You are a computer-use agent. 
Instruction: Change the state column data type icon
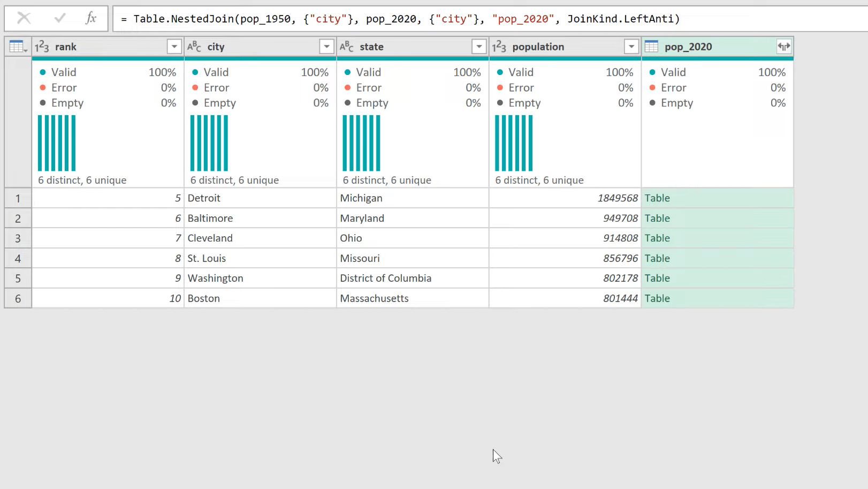pyautogui.click(x=347, y=47)
